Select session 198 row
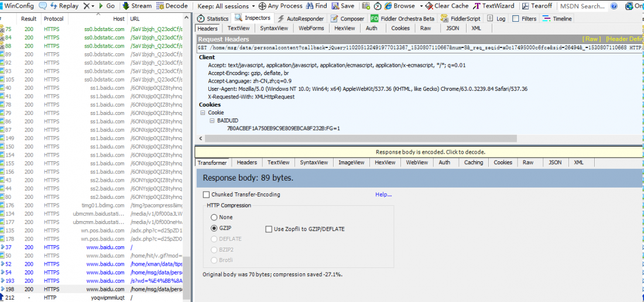The width and height of the screenshot is (644, 302). (x=91, y=289)
